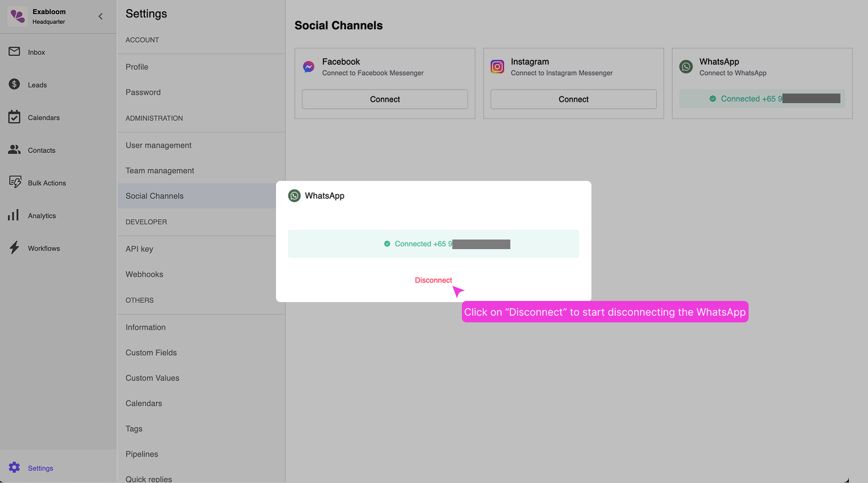Click the Workflows lightning bolt icon
The height and width of the screenshot is (483, 868).
coord(15,248)
